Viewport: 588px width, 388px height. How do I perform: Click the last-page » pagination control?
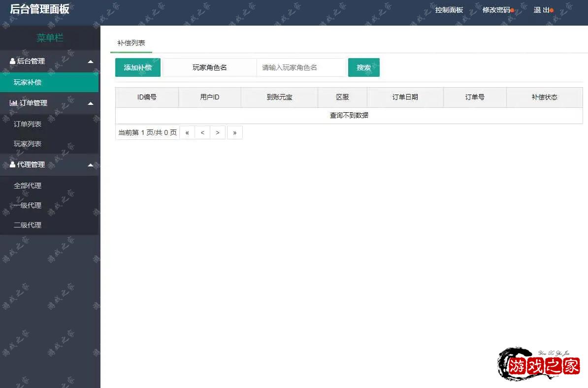(235, 132)
